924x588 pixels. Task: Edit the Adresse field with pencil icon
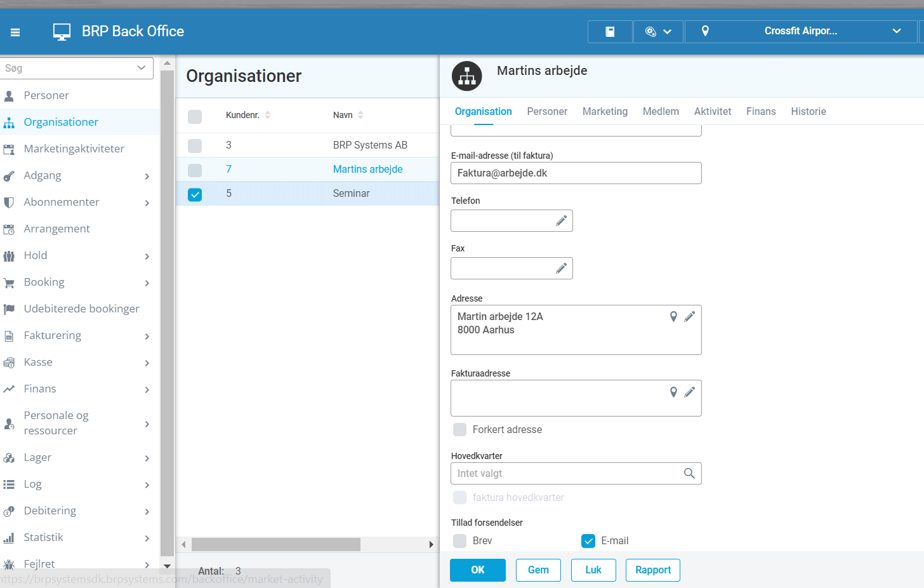[689, 316]
